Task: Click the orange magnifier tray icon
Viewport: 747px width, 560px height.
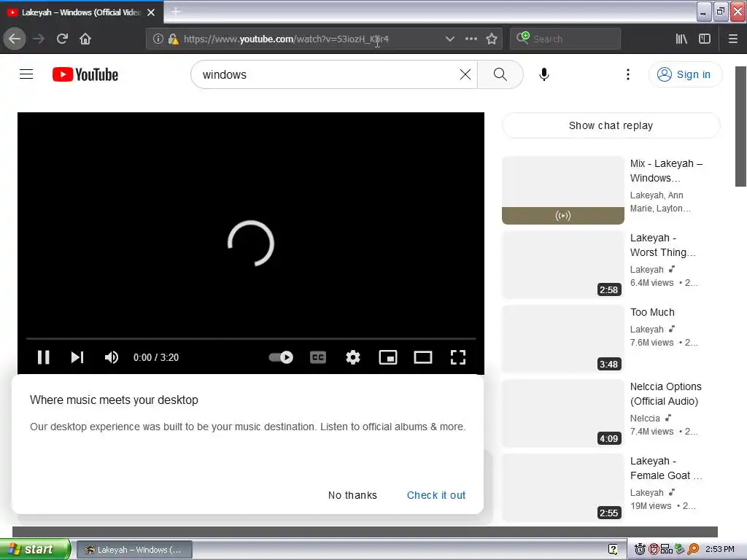Action: click(693, 549)
